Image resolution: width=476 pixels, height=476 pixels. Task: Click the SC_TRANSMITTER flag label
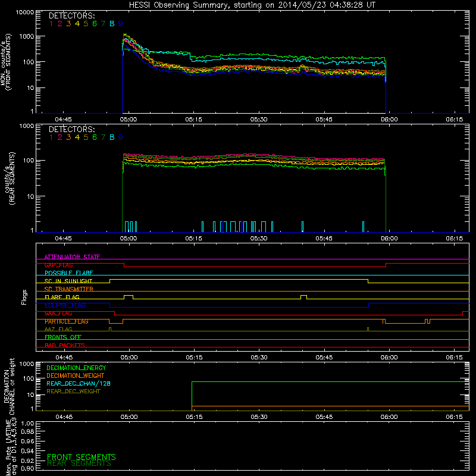pyautogui.click(x=68, y=289)
